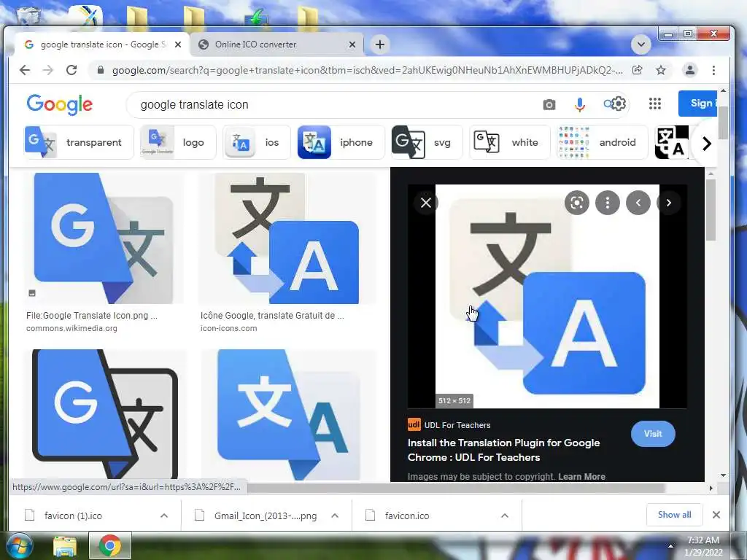The image size is (747, 560).
Task: Close the Online ICO converter tab
Action: tap(352, 44)
